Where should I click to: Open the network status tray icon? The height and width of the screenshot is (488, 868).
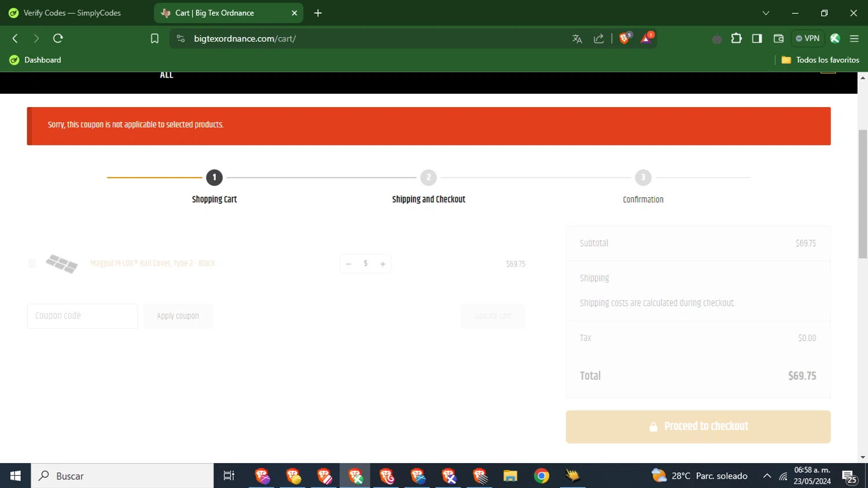[x=783, y=476]
